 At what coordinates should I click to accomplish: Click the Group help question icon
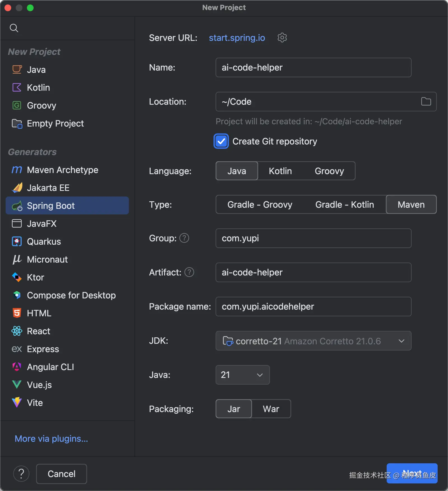point(184,238)
